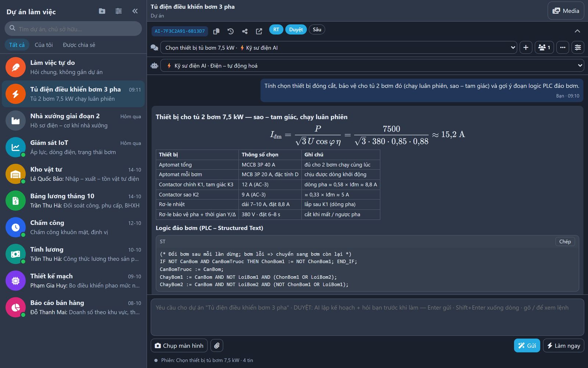Open project in new window icon

click(259, 31)
